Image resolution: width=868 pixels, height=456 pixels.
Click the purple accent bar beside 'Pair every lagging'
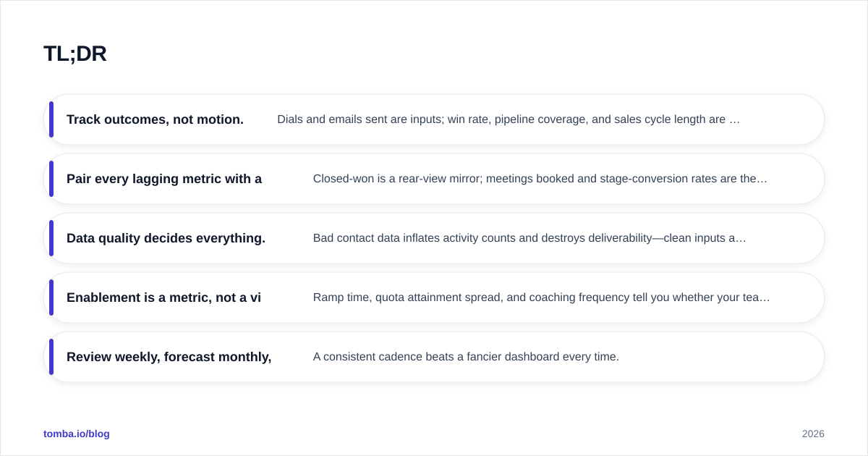coord(51,179)
